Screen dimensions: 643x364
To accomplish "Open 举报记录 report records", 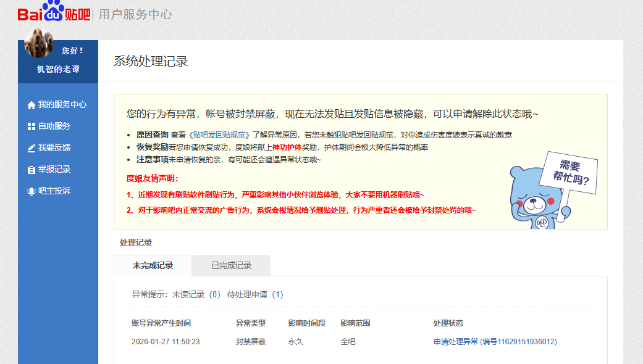I will 54,169.
